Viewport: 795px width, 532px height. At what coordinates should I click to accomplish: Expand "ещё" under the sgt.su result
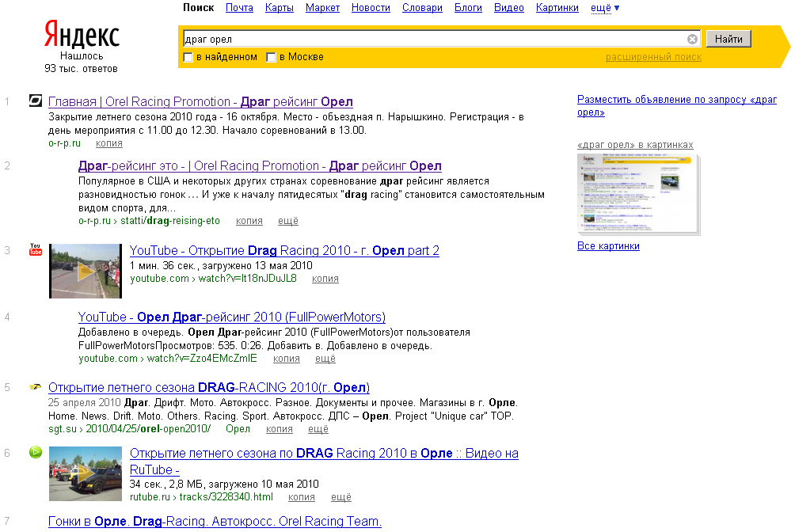pos(318,429)
